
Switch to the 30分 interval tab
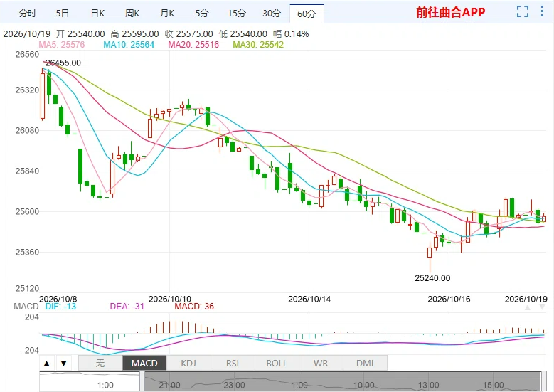point(272,13)
